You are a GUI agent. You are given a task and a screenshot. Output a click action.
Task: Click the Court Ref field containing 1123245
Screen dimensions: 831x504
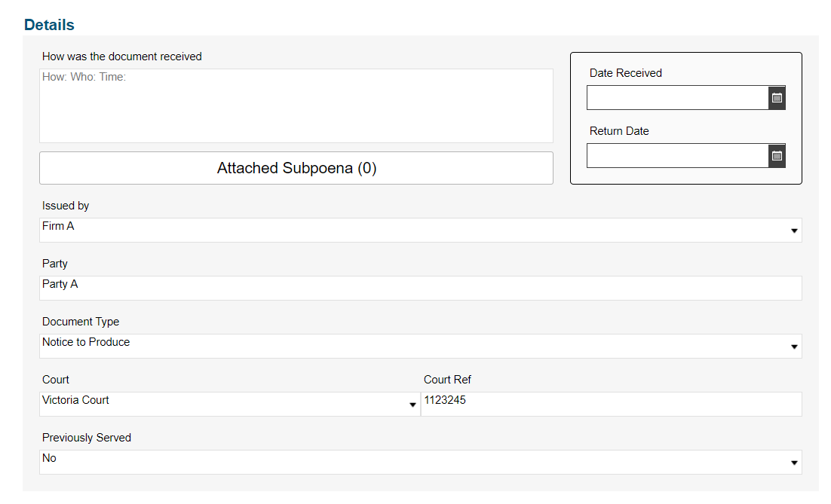tap(611, 404)
